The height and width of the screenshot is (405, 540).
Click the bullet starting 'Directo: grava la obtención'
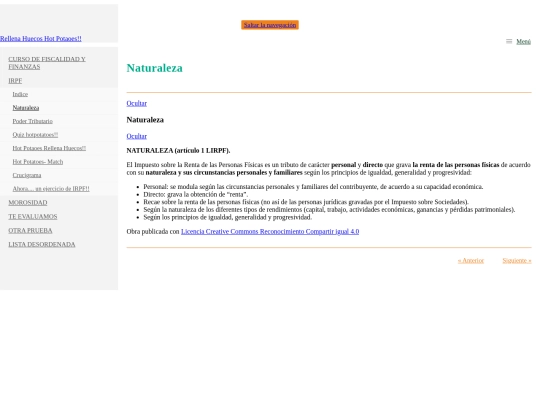pos(196,194)
